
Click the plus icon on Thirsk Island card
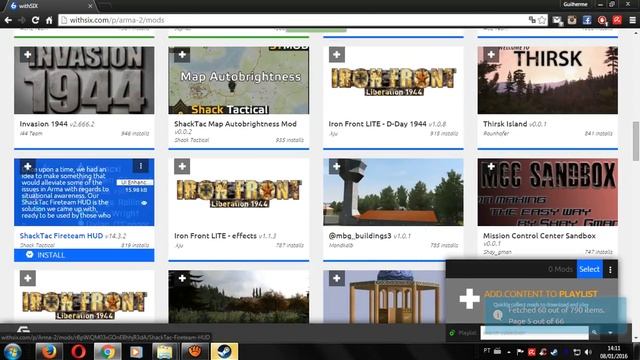coord(491,54)
